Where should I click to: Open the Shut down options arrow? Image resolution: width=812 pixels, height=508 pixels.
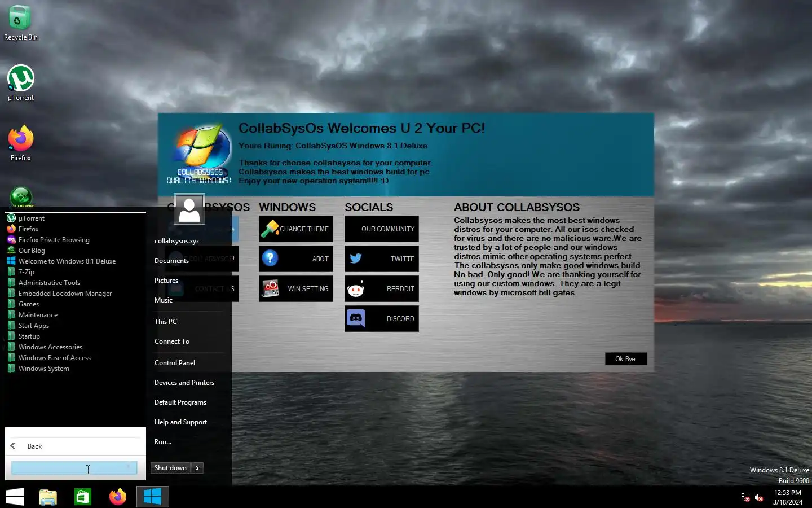coord(197,468)
